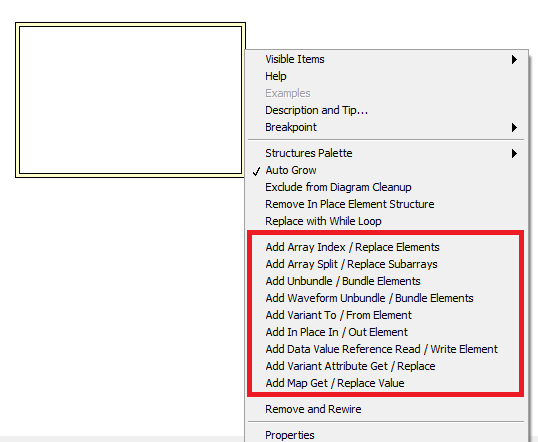Viewport: 538px width, 442px height.
Task: Choose Add In Place In / Out Element
Action: click(386, 332)
